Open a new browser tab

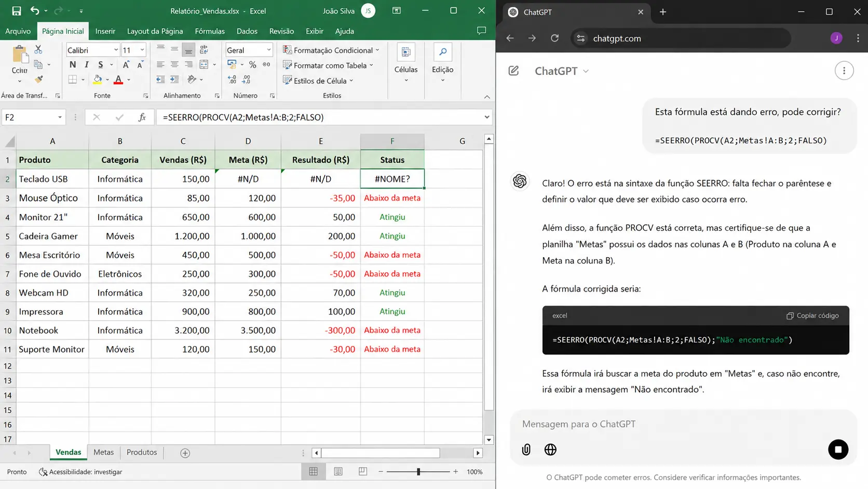point(663,12)
